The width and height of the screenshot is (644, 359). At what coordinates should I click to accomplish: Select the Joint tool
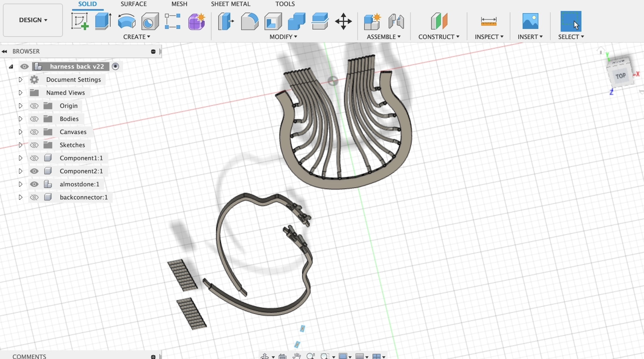click(396, 21)
